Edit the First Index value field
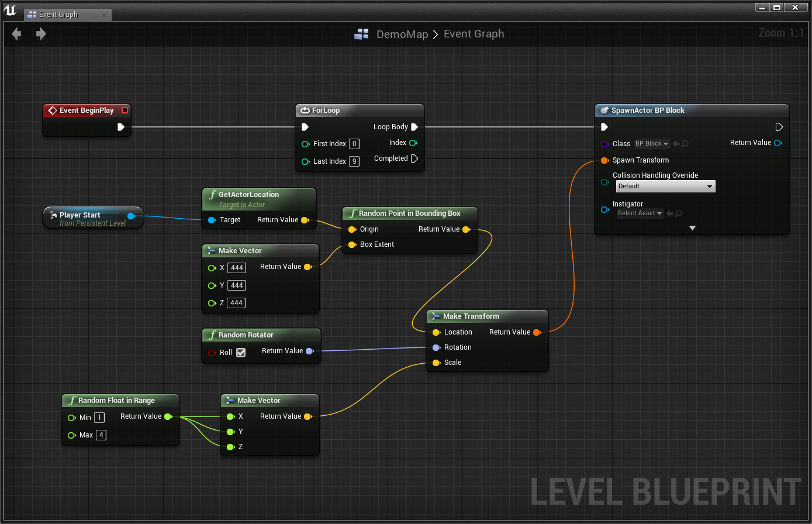 354,144
